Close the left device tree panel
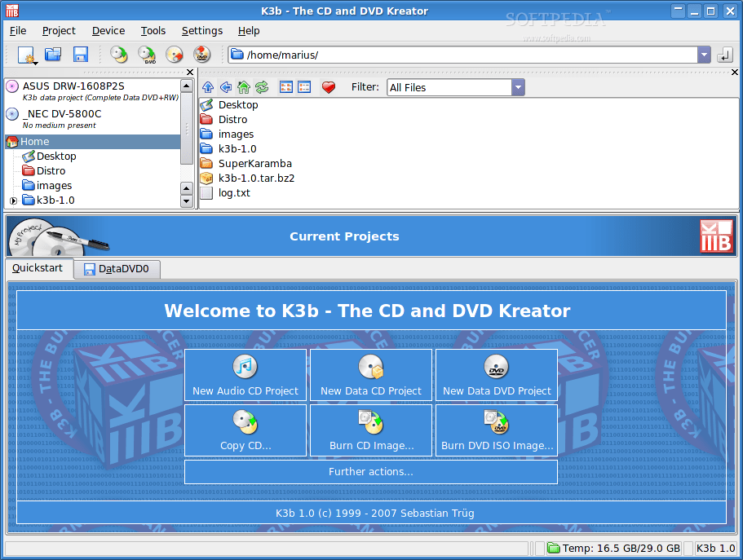743x560 pixels. (190, 72)
